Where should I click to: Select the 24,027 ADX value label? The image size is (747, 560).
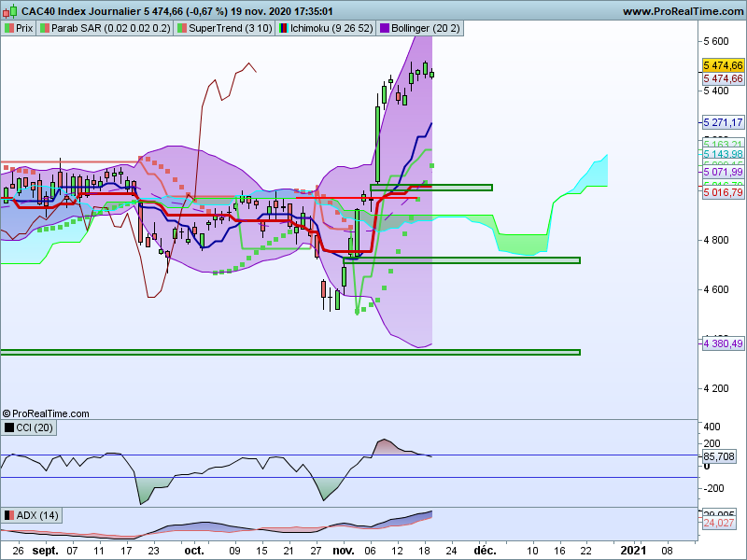[719, 523]
